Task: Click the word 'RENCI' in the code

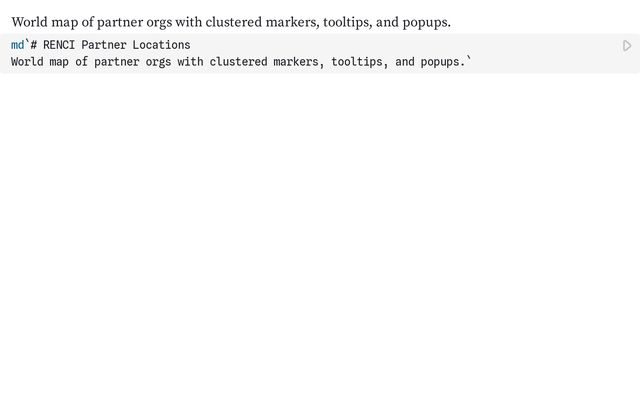Action: tap(59, 45)
